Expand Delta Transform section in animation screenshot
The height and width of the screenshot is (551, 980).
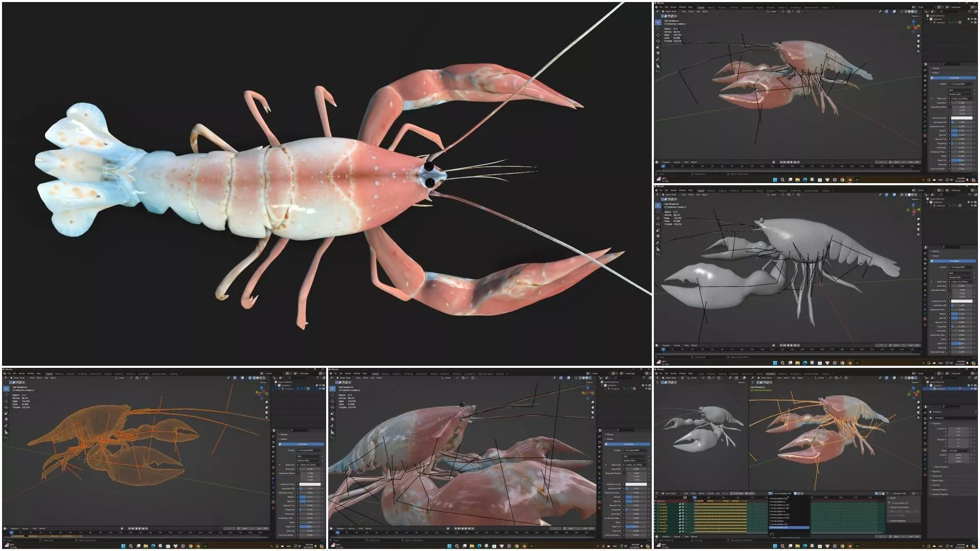(942, 467)
